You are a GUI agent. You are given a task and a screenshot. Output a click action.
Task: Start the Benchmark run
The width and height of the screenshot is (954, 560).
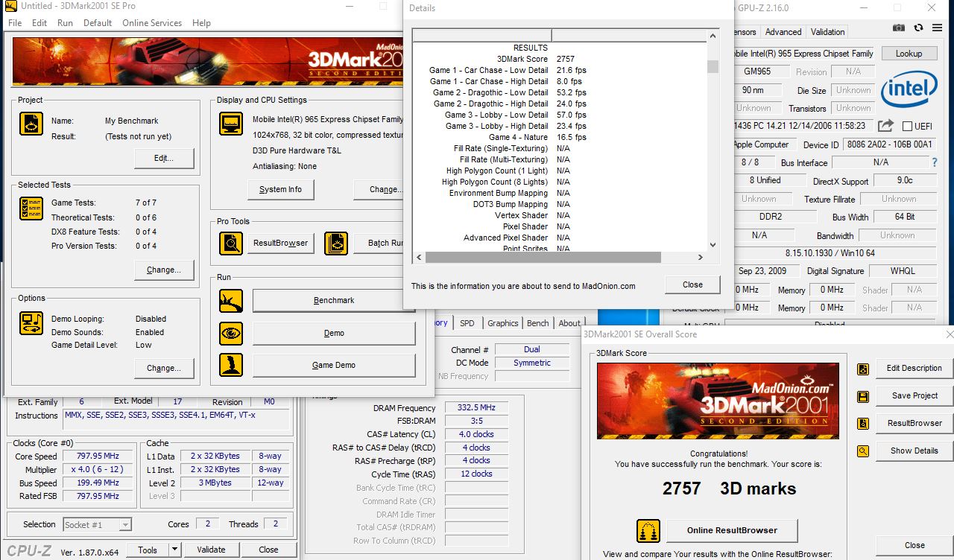point(334,301)
